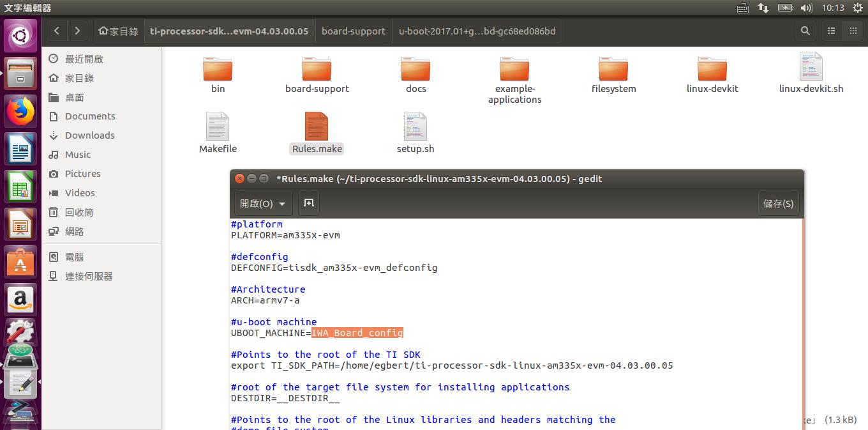Go to board-support path bar segment
The image size is (868, 430).
click(354, 31)
